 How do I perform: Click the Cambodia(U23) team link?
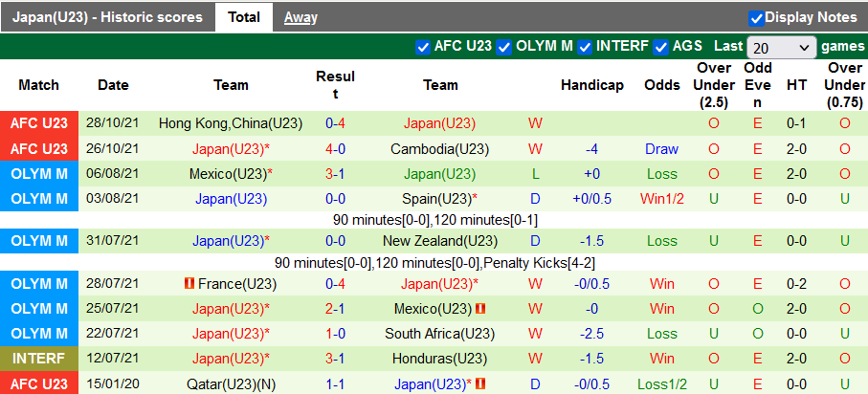[x=440, y=149]
